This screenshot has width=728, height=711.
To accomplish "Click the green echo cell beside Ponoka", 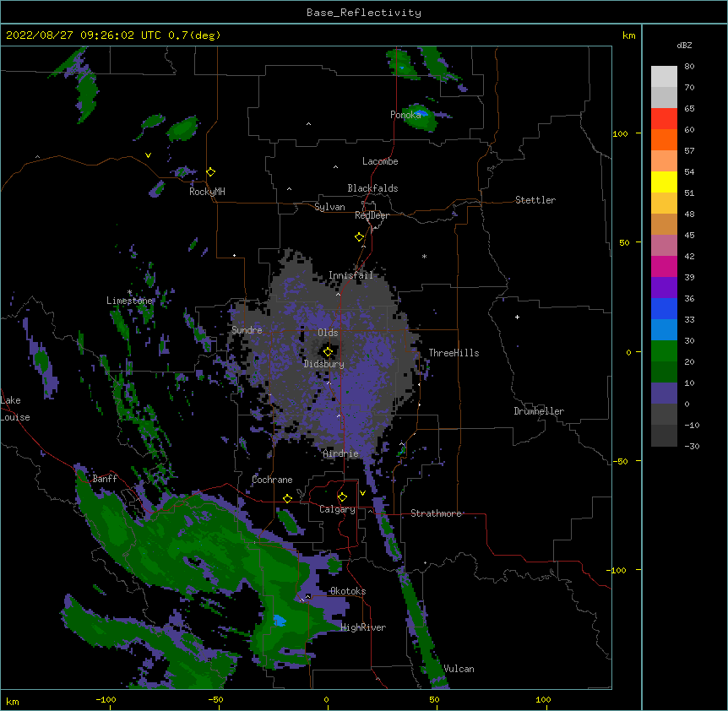I will (x=421, y=116).
